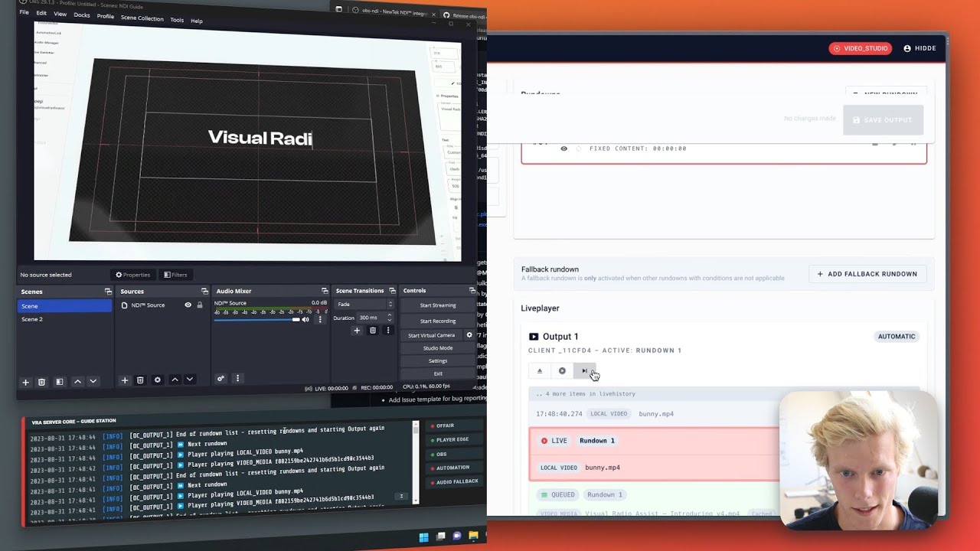Enable Studio Mode in OBS
Viewport: 980px width, 551px height.
tap(438, 348)
